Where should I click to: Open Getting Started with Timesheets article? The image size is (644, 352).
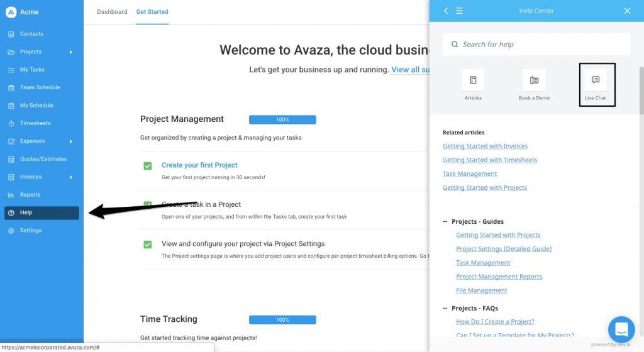pos(489,160)
